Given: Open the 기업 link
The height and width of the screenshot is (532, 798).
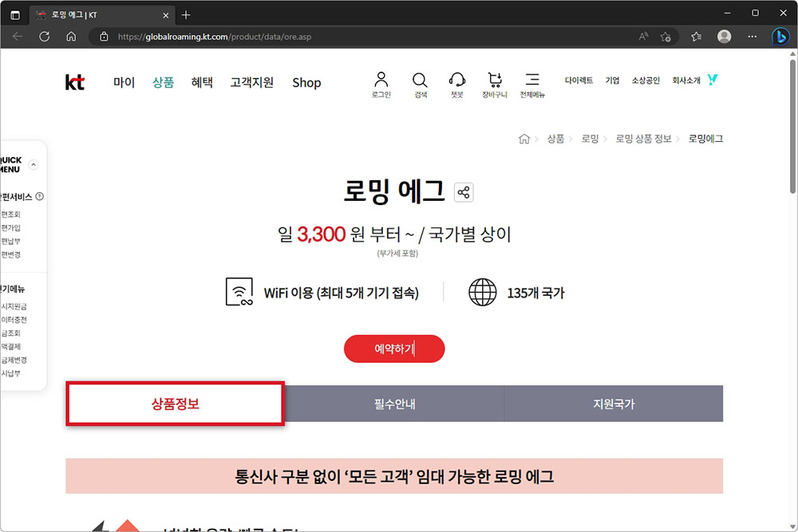Looking at the screenshot, I should pos(612,81).
